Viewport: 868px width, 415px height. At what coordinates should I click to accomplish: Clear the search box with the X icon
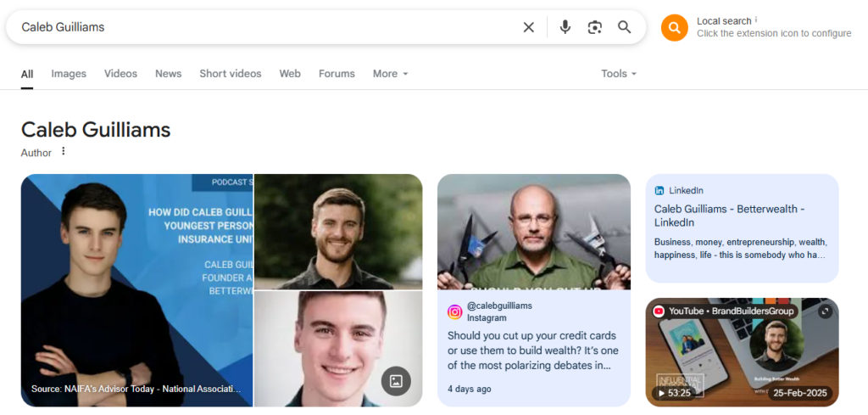(x=529, y=27)
